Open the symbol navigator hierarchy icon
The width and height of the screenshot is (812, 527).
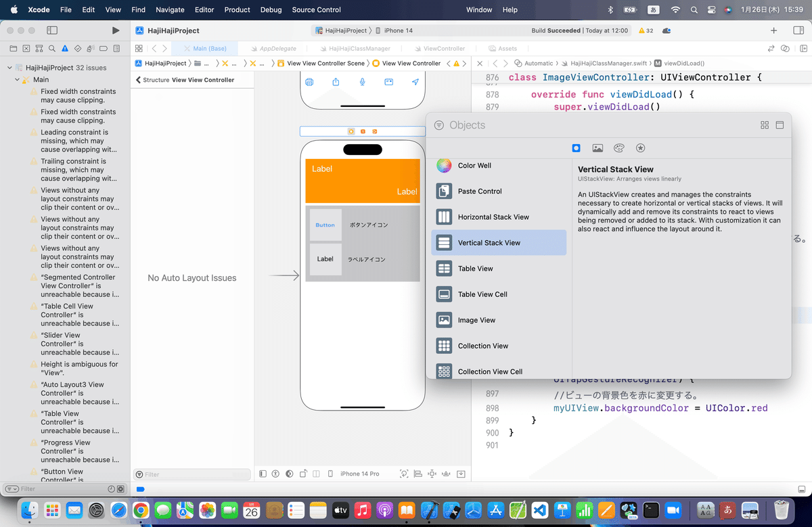coord(39,49)
